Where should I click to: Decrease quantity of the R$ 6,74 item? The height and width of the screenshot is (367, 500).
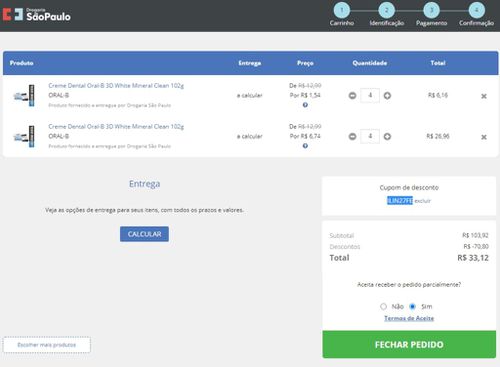coord(352,137)
